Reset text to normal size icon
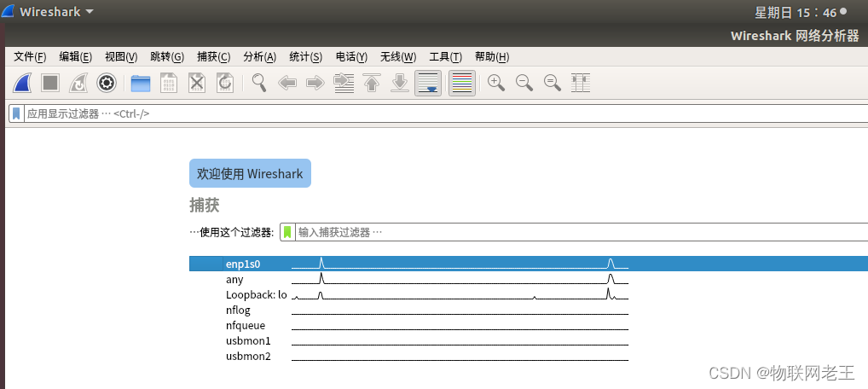 pos(552,83)
